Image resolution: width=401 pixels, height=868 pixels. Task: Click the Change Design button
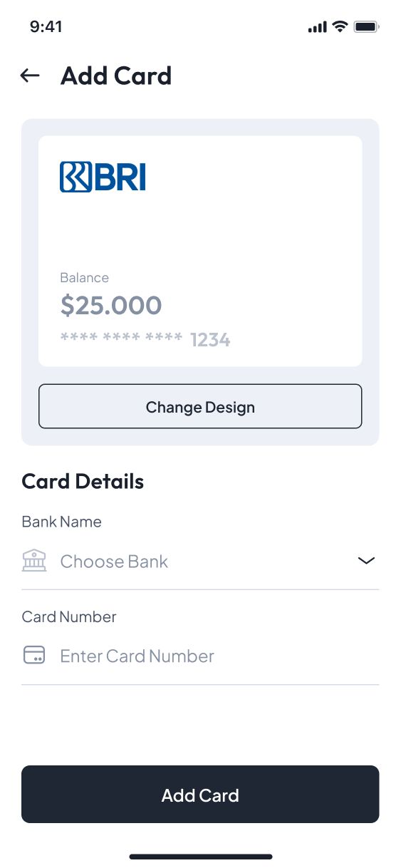(x=200, y=407)
